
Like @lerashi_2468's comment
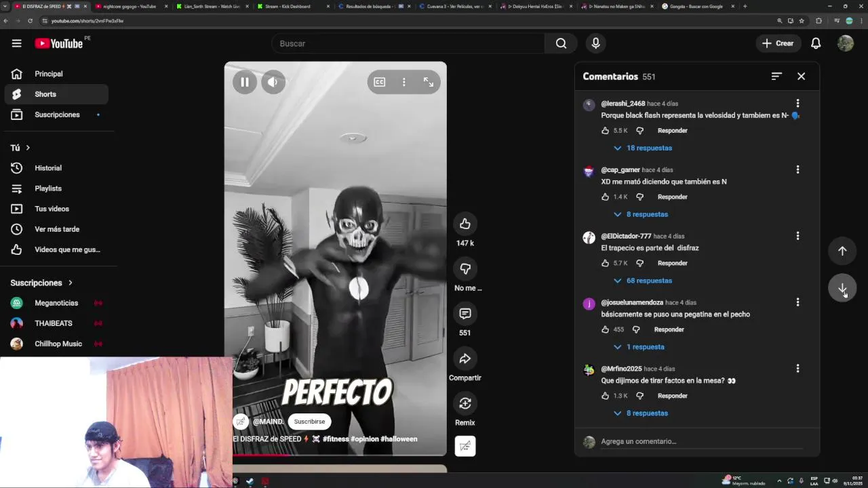[x=606, y=130]
